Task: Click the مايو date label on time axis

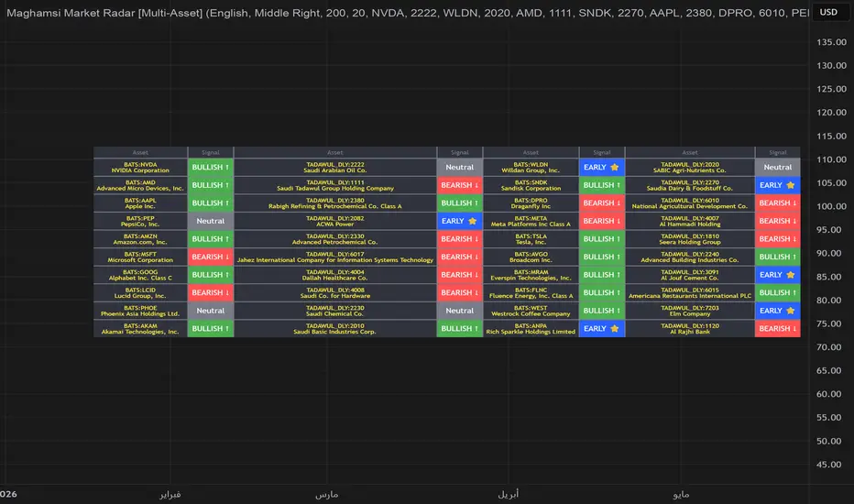Action: tap(681, 494)
